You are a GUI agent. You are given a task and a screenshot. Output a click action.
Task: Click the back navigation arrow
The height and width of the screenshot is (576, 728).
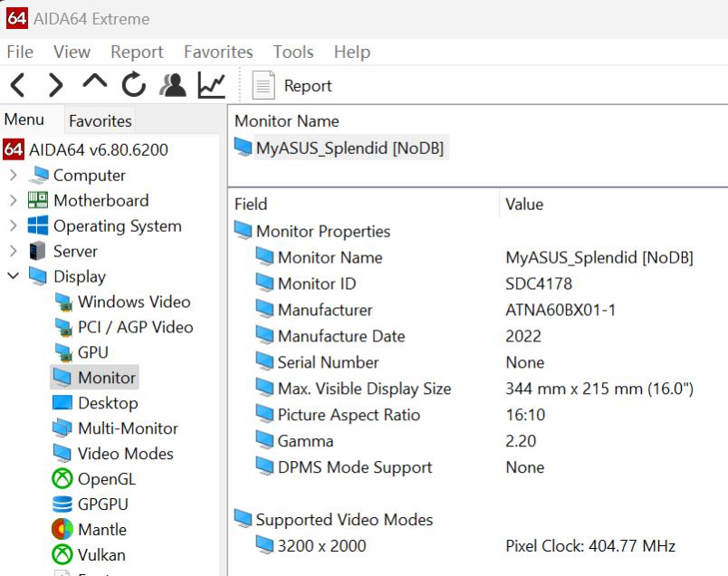click(16, 84)
